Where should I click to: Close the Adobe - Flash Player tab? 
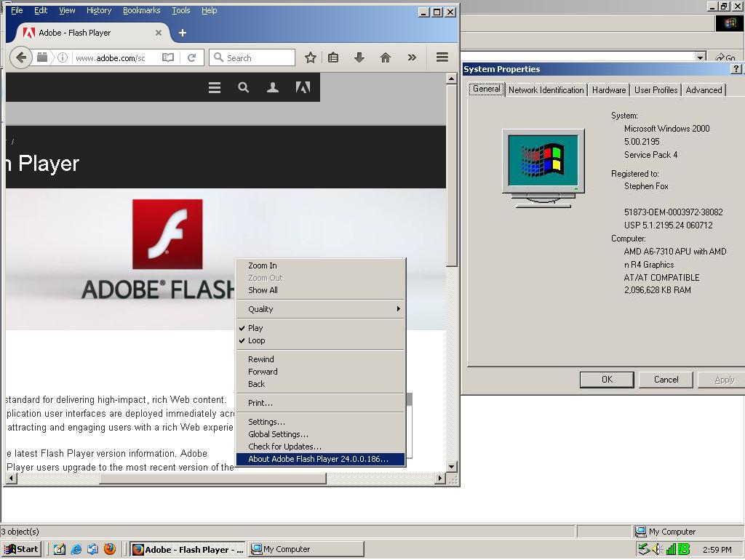click(x=158, y=33)
